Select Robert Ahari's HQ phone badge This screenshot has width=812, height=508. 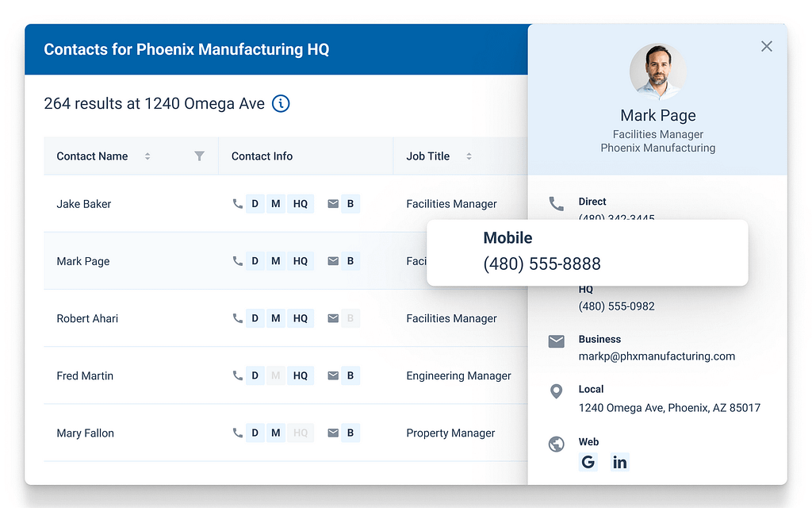click(300, 318)
